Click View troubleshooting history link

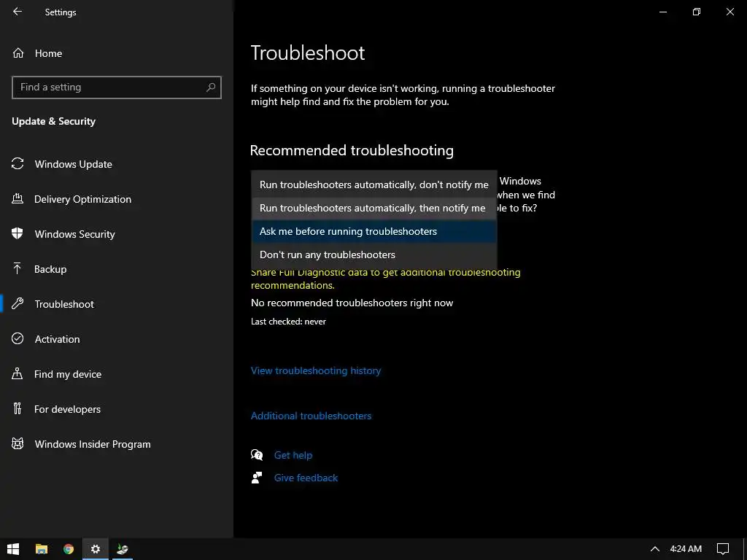316,370
